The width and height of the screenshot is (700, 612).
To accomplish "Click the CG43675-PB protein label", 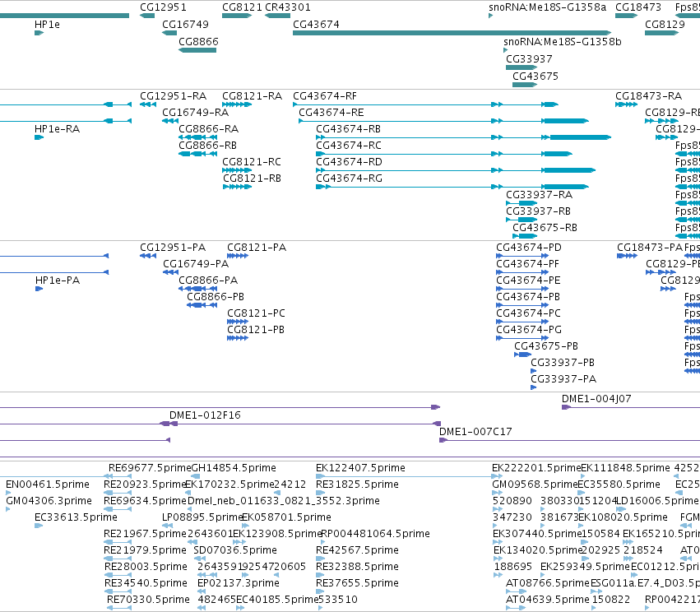I will click(546, 346).
